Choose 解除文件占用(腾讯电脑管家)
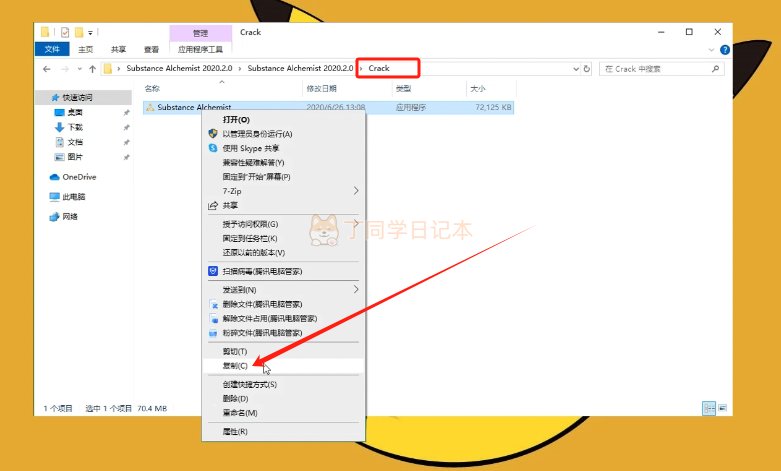Image resolution: width=781 pixels, height=471 pixels. coord(283,319)
